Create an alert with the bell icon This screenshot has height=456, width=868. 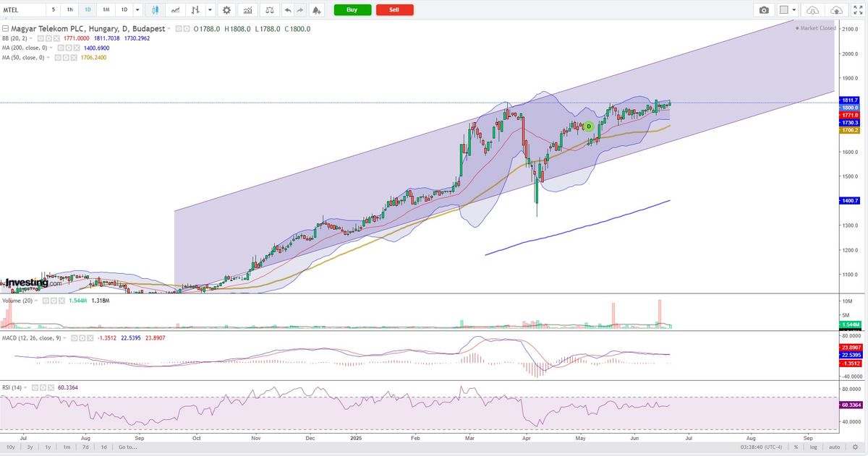pos(317,10)
